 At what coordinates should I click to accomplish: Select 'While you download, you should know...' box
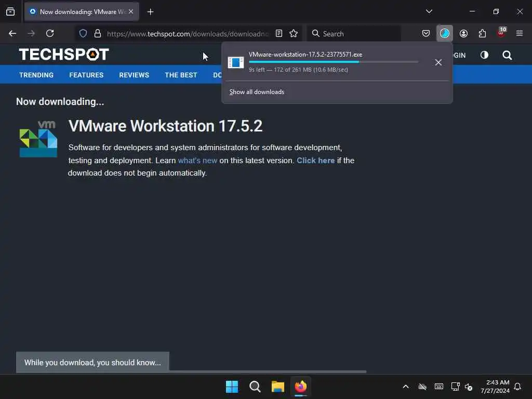click(92, 362)
